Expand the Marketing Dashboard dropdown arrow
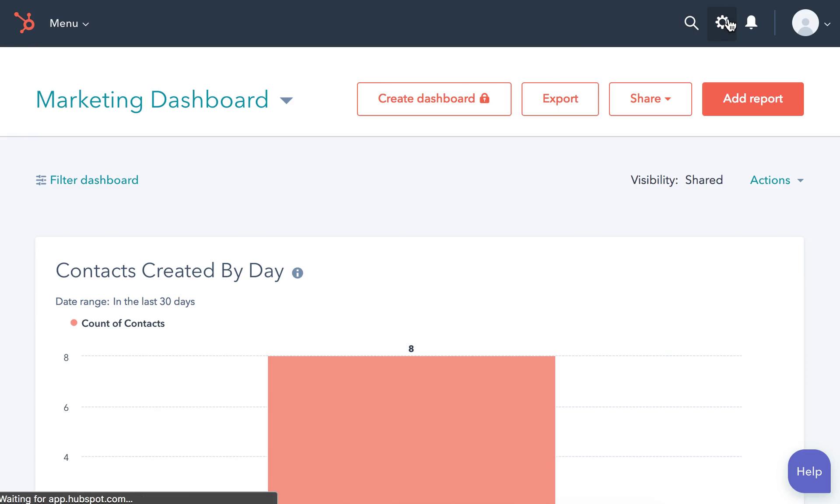This screenshot has height=504, width=840. (x=287, y=100)
